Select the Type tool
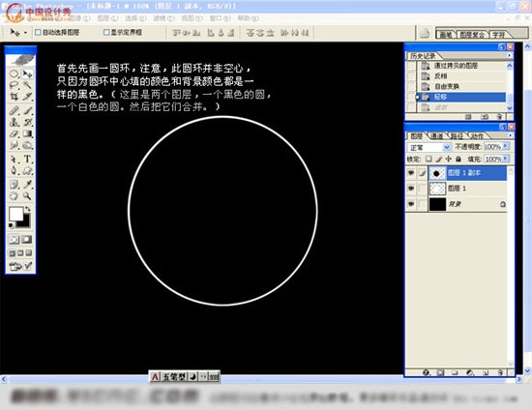532x410 pixels. point(27,159)
